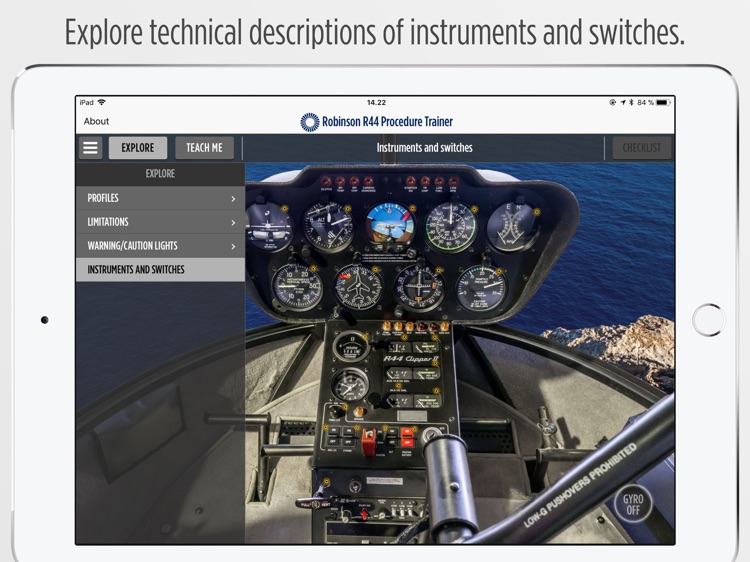Toggle the red MASTER BATTERY switch

[407, 438]
